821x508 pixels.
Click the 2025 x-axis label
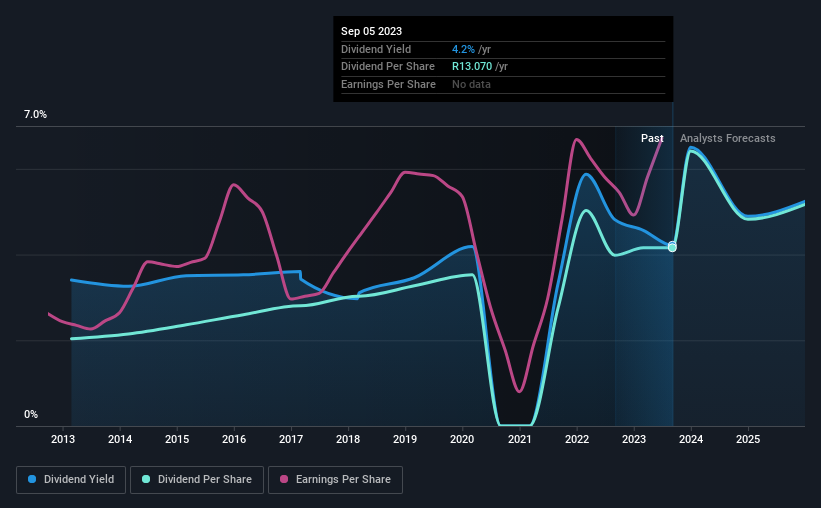pyautogui.click(x=748, y=439)
